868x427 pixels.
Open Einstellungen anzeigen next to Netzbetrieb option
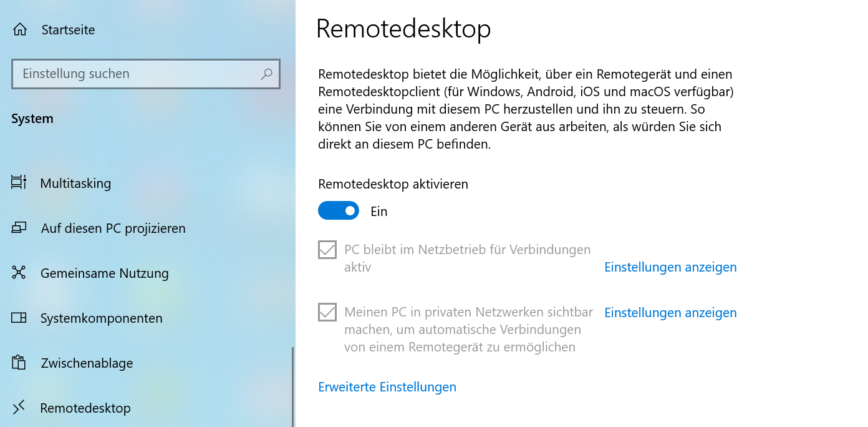click(670, 267)
